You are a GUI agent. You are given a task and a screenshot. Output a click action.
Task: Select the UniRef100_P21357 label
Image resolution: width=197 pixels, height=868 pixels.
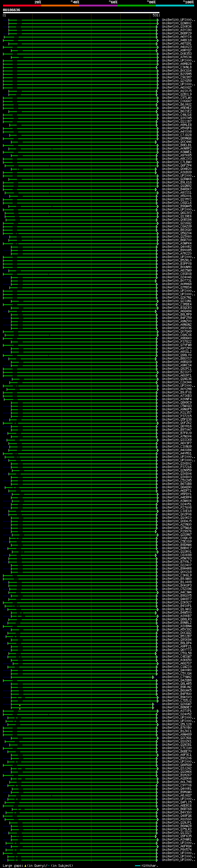[x=177, y=412]
